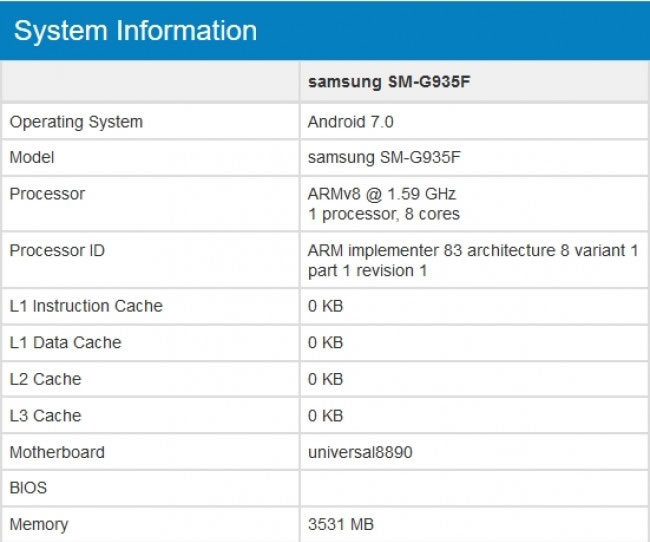650x542 pixels.
Task: Select the Operating System row label
Action: point(76,122)
